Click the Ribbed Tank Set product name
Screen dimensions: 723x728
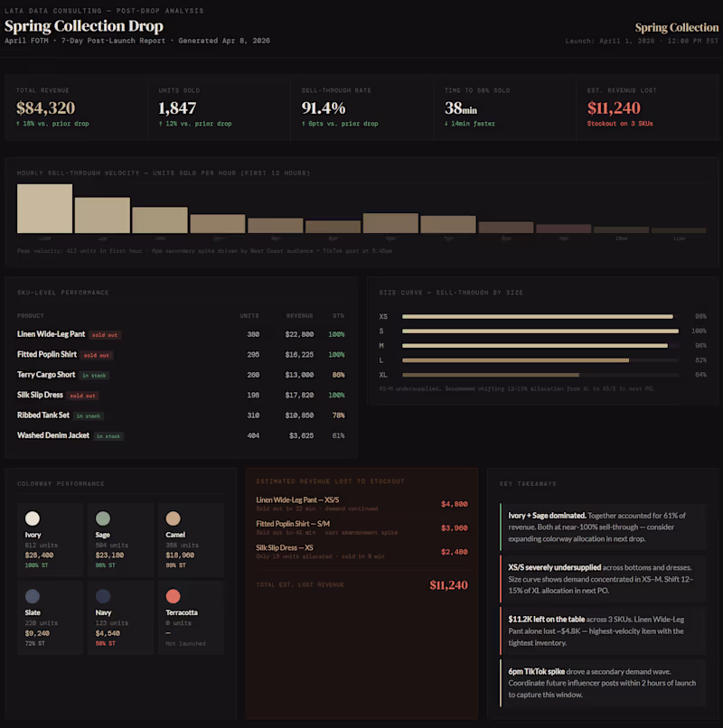coord(43,415)
